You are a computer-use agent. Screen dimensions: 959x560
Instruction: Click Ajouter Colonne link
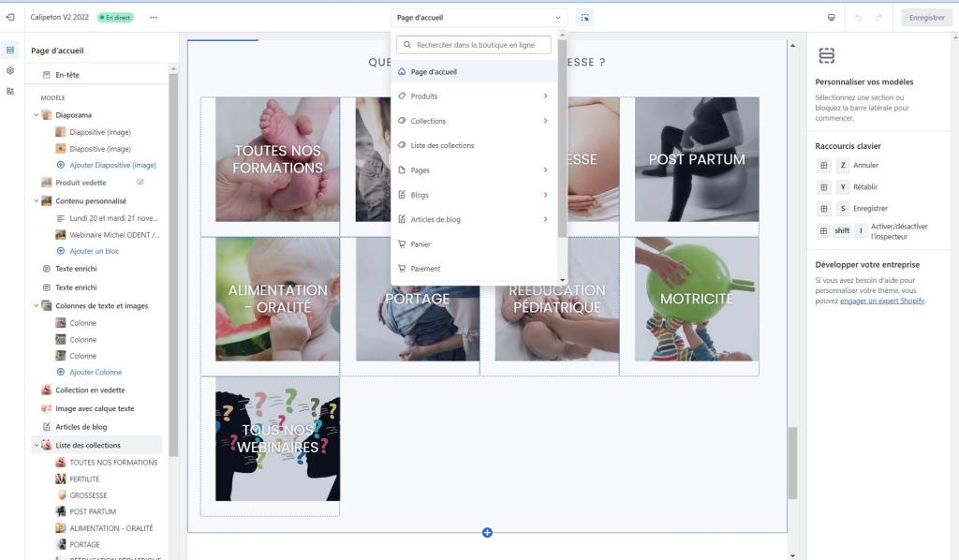tap(96, 372)
